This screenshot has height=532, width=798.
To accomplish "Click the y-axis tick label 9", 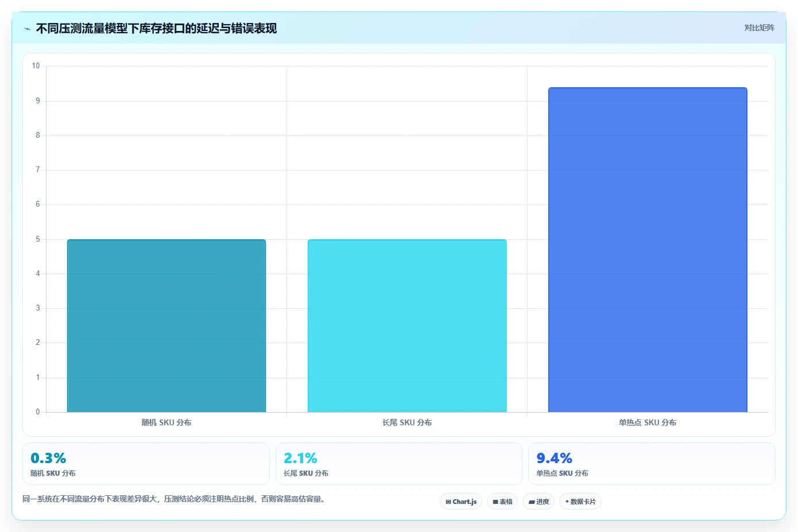I will coord(38,101).
